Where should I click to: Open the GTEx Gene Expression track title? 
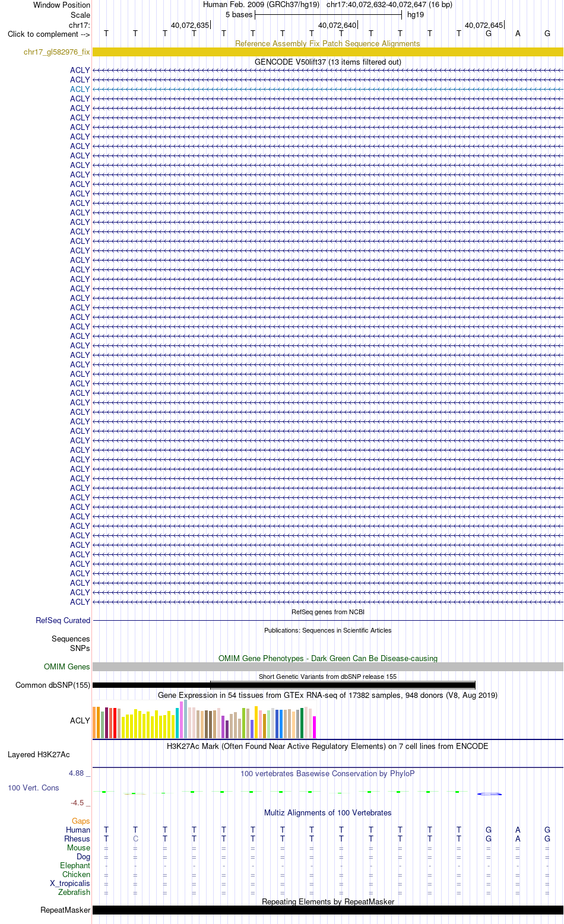[328, 695]
